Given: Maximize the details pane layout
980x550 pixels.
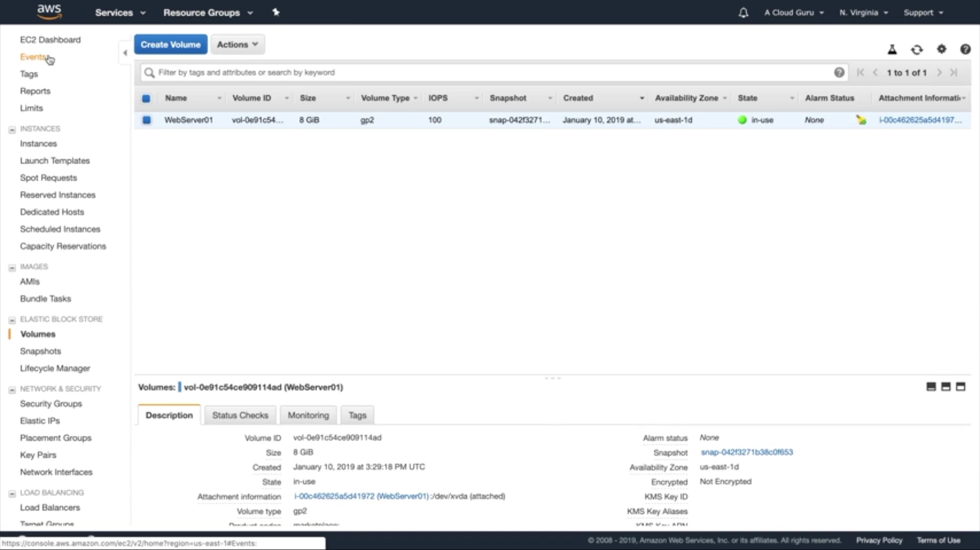Looking at the screenshot, I should 961,387.
